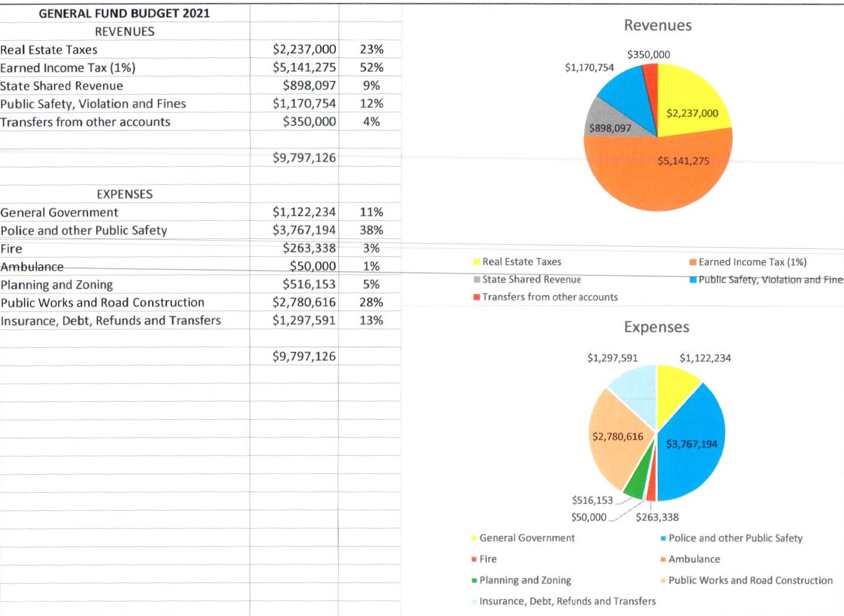Select the GENERAL FUND BUDGET 2021 header cell
The image size is (844, 616).
point(125,13)
